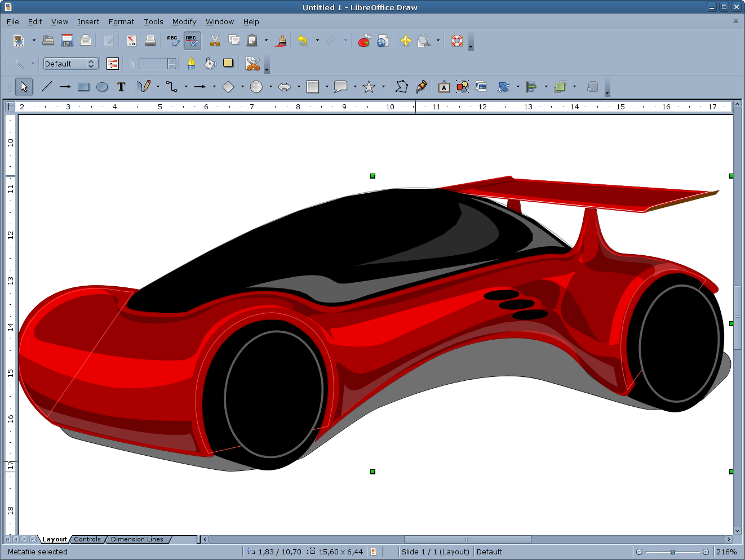
Task: Toggle AutoSpellcheck button
Action: coord(192,41)
